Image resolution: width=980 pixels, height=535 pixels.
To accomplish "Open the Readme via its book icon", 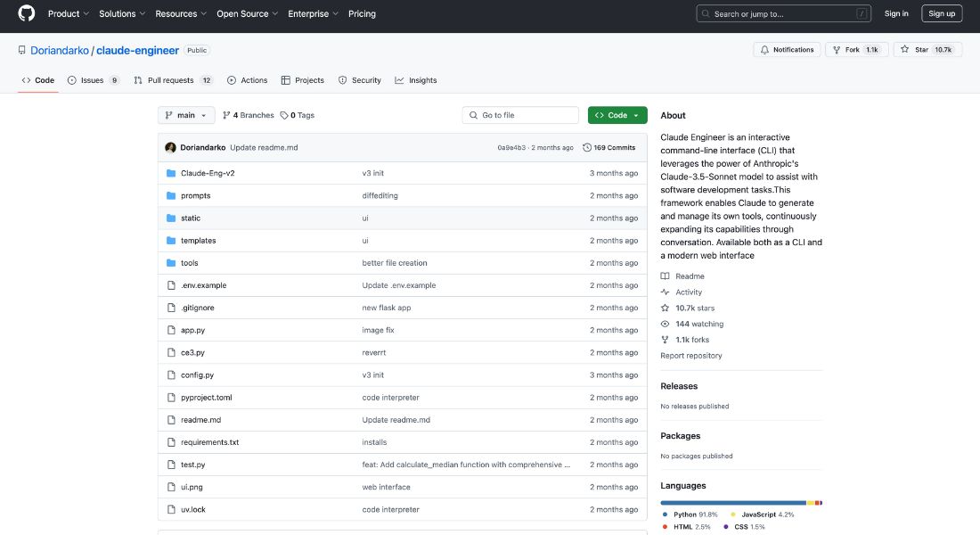I will click(x=665, y=276).
